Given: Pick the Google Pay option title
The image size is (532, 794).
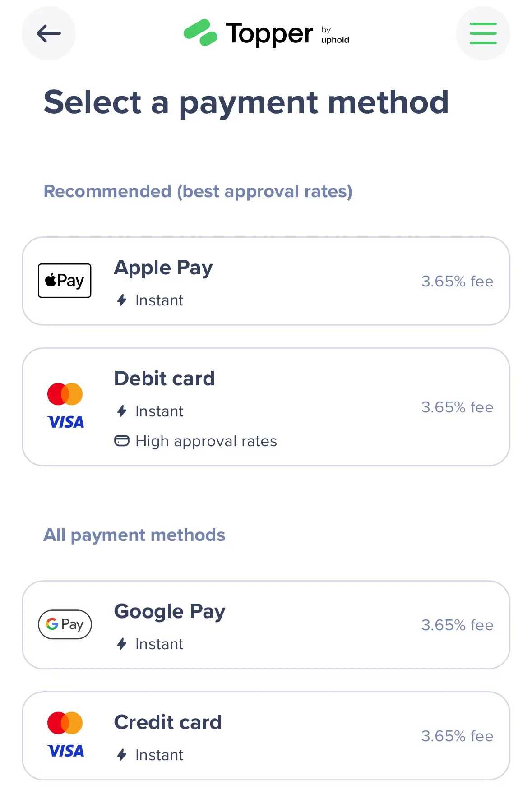Looking at the screenshot, I should pos(170,612).
